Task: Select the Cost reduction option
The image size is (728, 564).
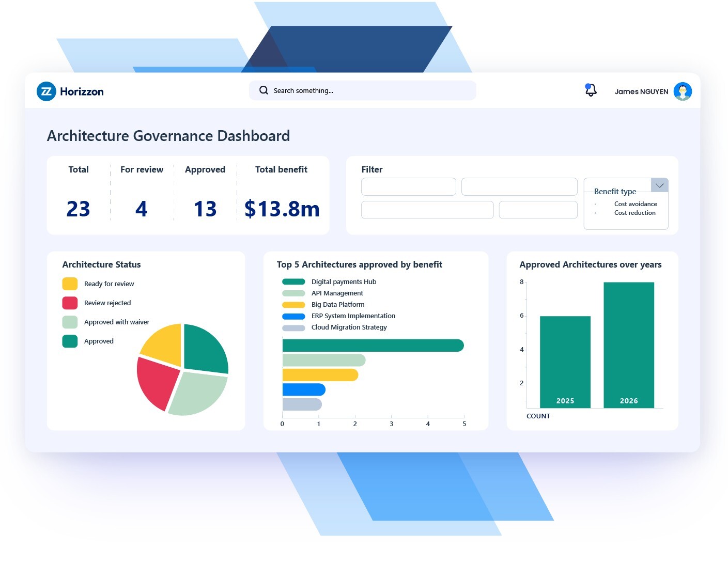Action: click(x=634, y=213)
